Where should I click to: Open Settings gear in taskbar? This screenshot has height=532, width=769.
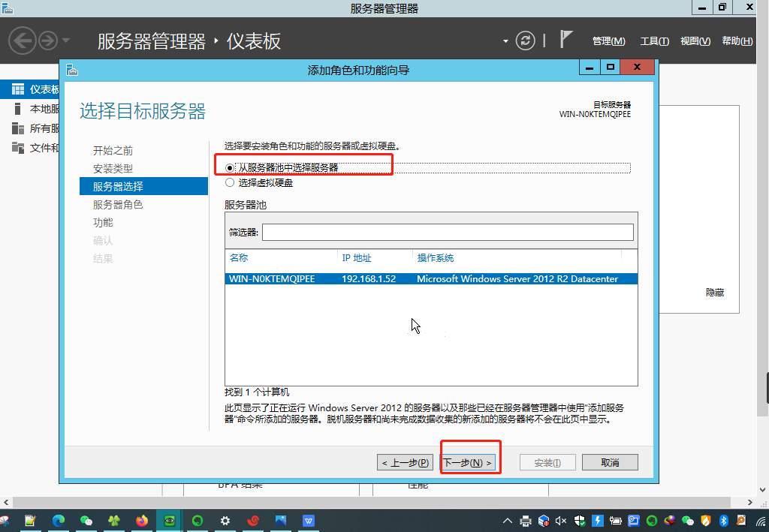[225, 521]
